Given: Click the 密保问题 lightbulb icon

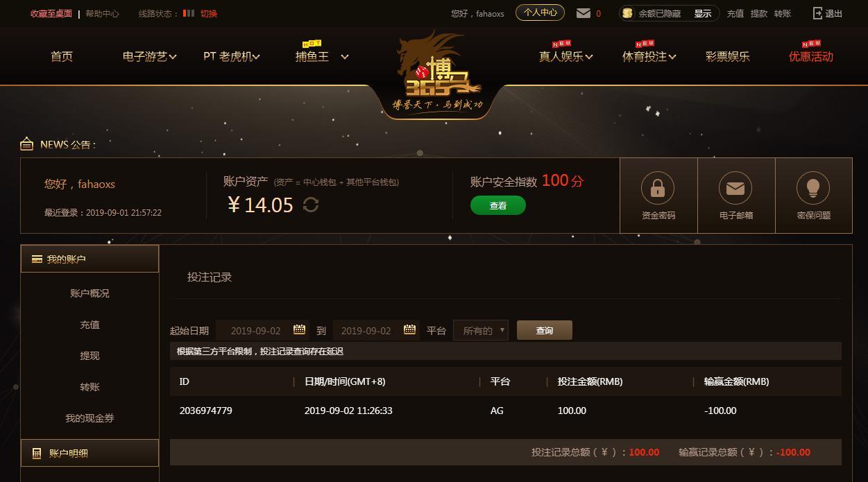Looking at the screenshot, I should (x=813, y=188).
